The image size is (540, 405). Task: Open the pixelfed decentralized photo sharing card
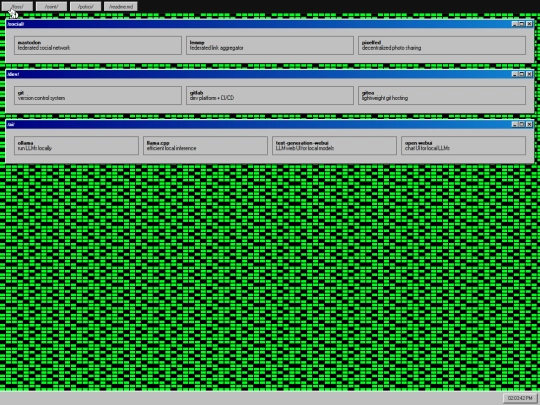[442, 45]
